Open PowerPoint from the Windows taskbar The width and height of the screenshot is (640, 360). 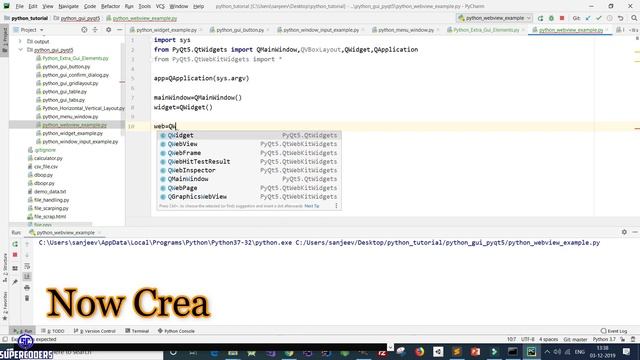click(x=475, y=352)
